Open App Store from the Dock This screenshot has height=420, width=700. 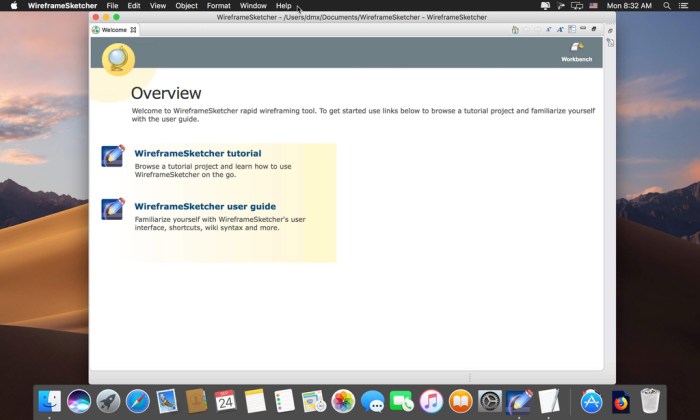click(592, 401)
